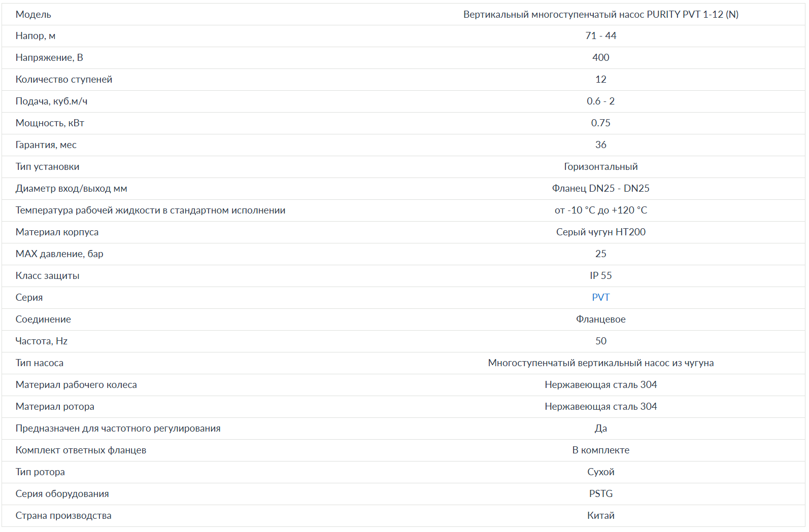The width and height of the screenshot is (809, 532).
Task: Click the 'Количество ступеней' label
Action: click(x=64, y=80)
